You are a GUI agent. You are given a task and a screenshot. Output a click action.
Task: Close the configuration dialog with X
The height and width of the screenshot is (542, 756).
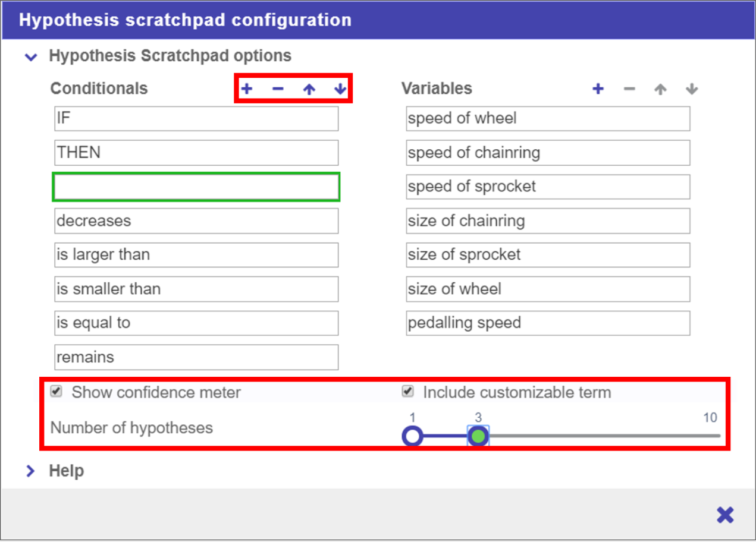click(725, 515)
